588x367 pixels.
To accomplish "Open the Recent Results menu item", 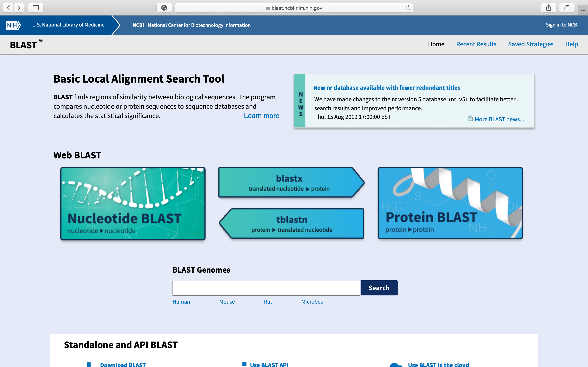I will pyautogui.click(x=476, y=44).
